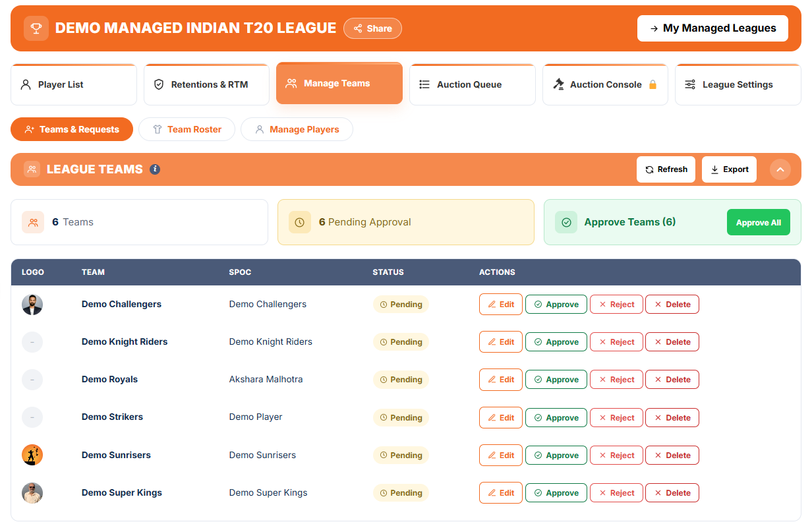Click the TEAM column header
812x528 pixels.
(x=93, y=272)
